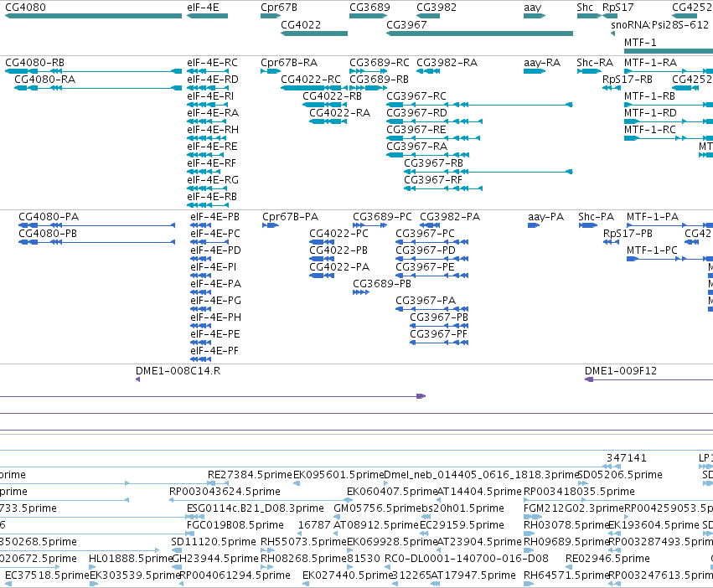Image resolution: width=713 pixels, height=588 pixels.
Task: Click EST HL01888.5prime
Action: 131,559
